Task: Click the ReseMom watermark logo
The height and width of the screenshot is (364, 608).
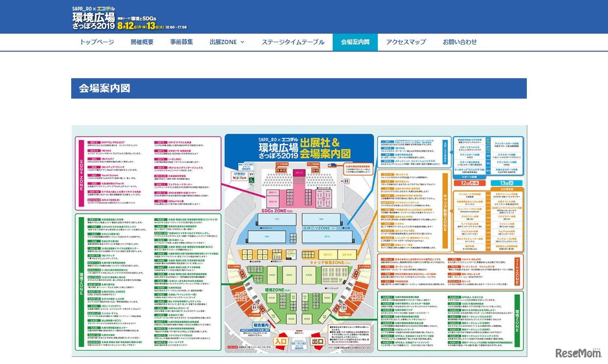Action: (578, 354)
